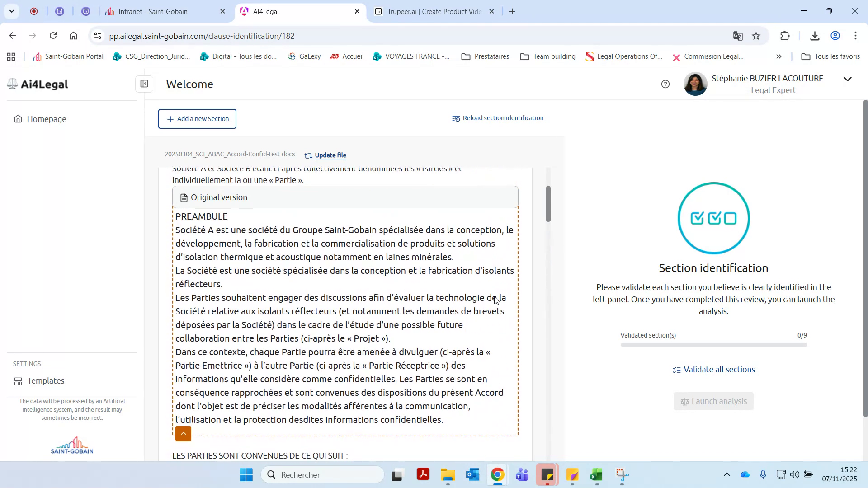Expand the profile dropdown chevron
Screen dimensions: 868x488
point(848,79)
